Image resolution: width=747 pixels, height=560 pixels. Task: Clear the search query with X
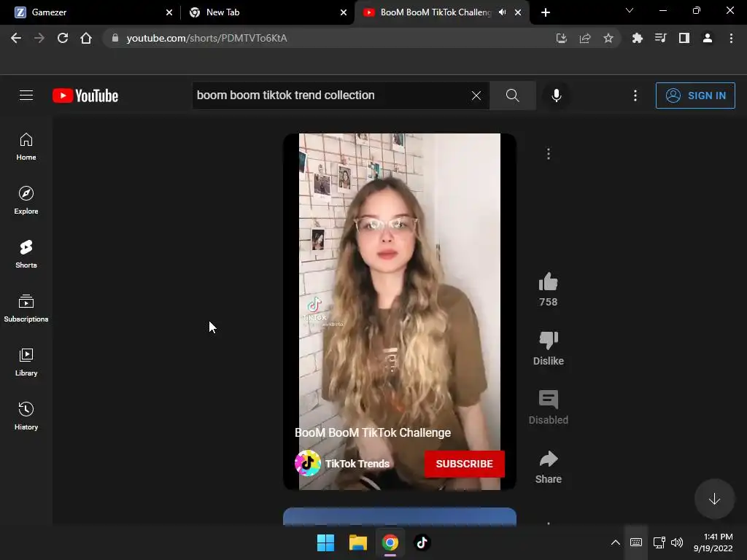click(x=476, y=96)
